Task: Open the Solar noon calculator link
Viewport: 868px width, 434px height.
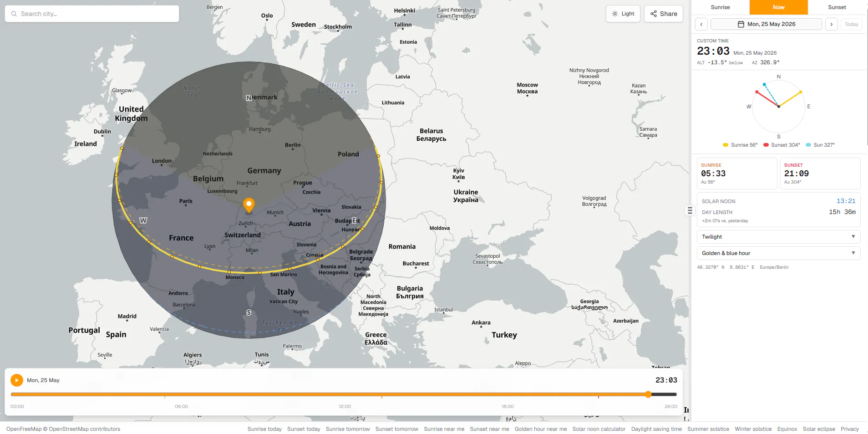Action: click(599, 429)
